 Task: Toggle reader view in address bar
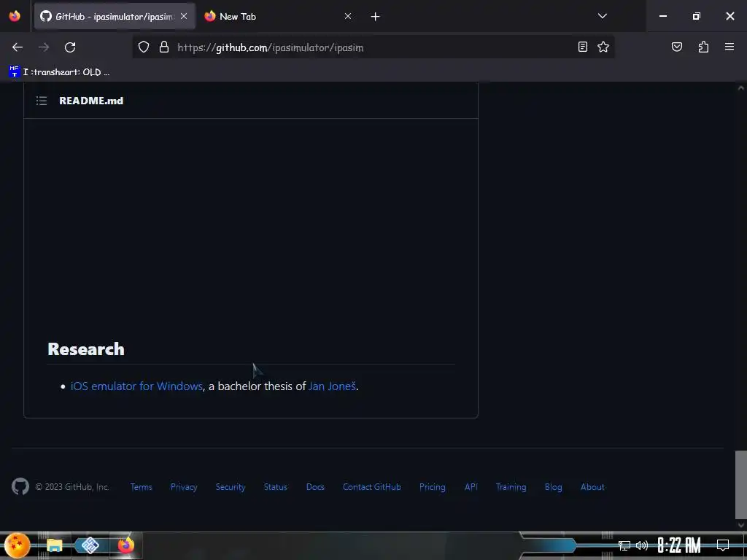tap(583, 47)
